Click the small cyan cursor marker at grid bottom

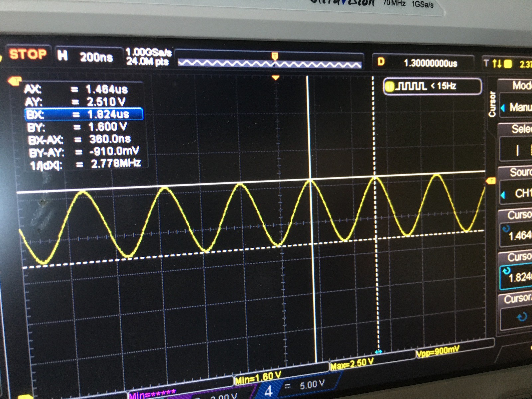[x=378, y=351]
